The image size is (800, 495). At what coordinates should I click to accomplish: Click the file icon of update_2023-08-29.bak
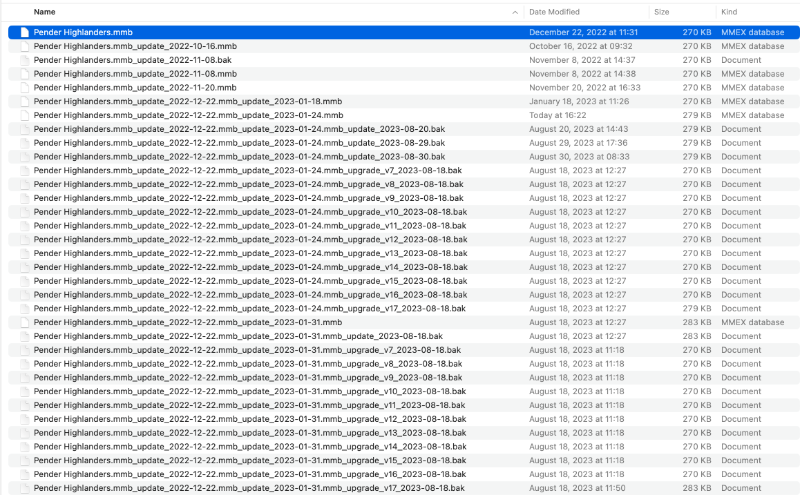24,142
